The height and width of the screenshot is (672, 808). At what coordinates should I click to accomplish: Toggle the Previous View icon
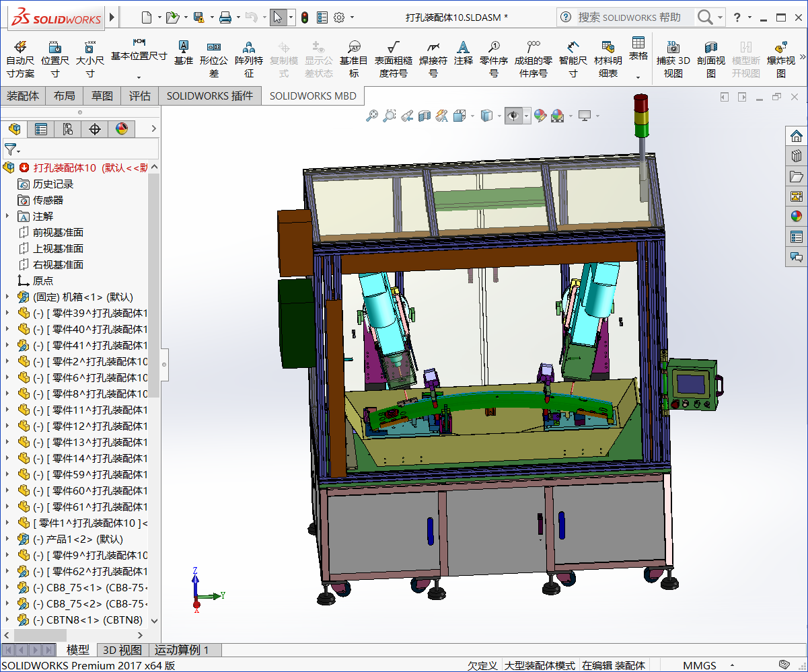coord(407,116)
